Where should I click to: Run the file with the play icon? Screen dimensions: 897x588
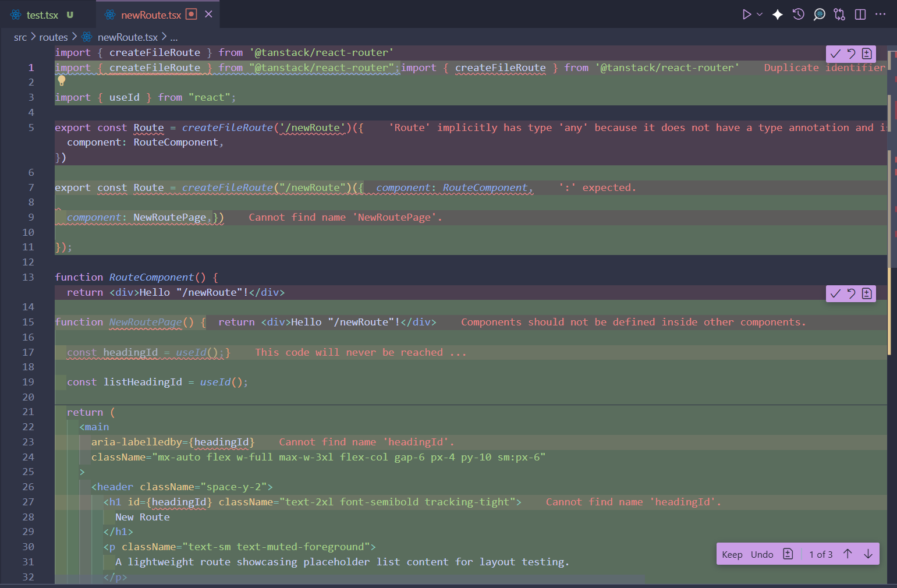[746, 15]
